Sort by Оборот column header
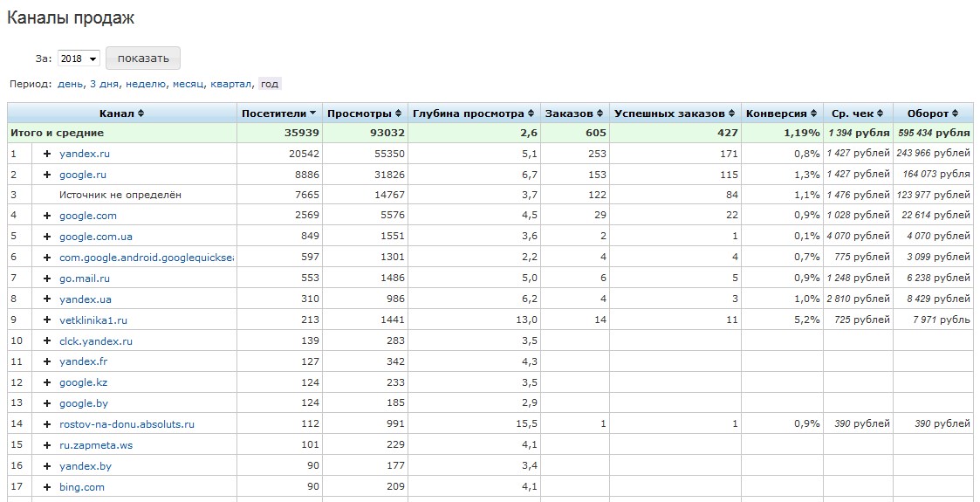980x502 pixels. click(932, 113)
